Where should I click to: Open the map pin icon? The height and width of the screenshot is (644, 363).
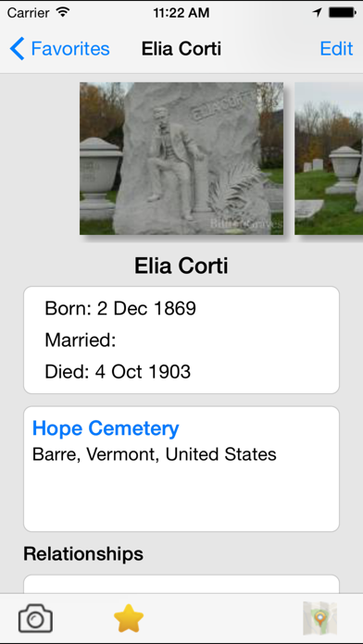click(319, 618)
